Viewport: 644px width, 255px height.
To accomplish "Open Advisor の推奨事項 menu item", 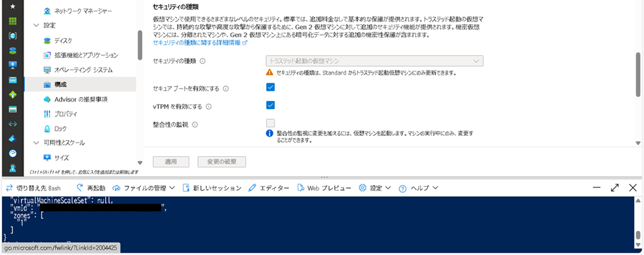I will 80,99.
